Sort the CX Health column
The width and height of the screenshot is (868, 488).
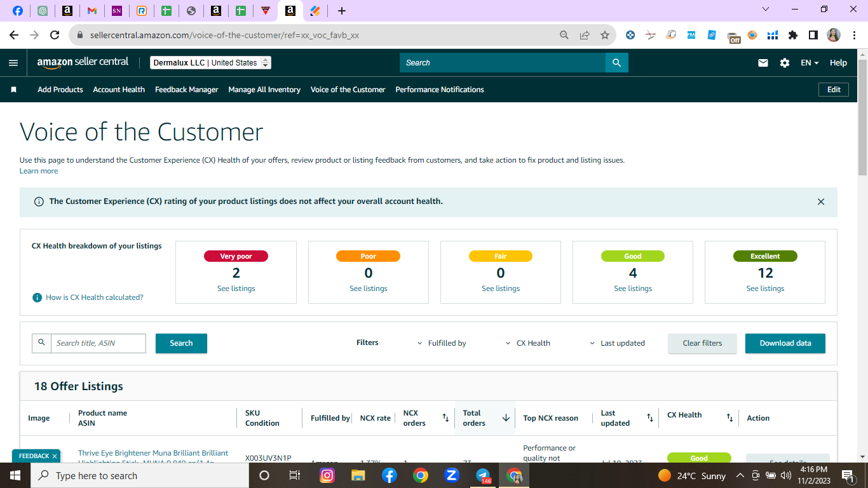(x=730, y=418)
